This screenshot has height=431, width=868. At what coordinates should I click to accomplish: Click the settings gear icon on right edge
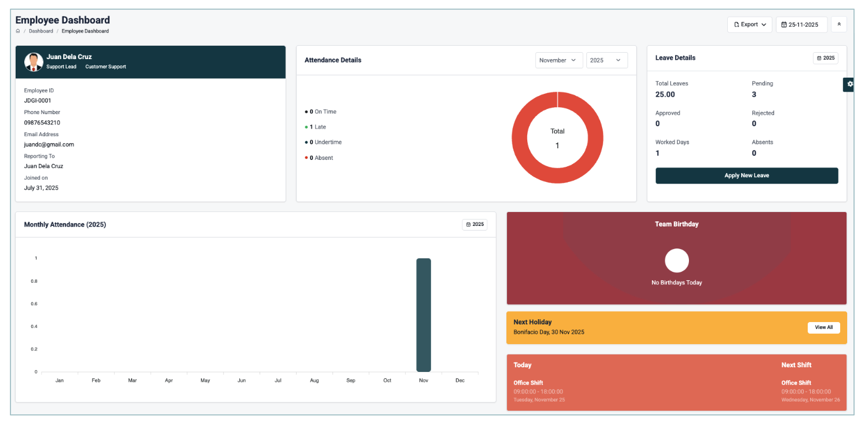tap(849, 84)
